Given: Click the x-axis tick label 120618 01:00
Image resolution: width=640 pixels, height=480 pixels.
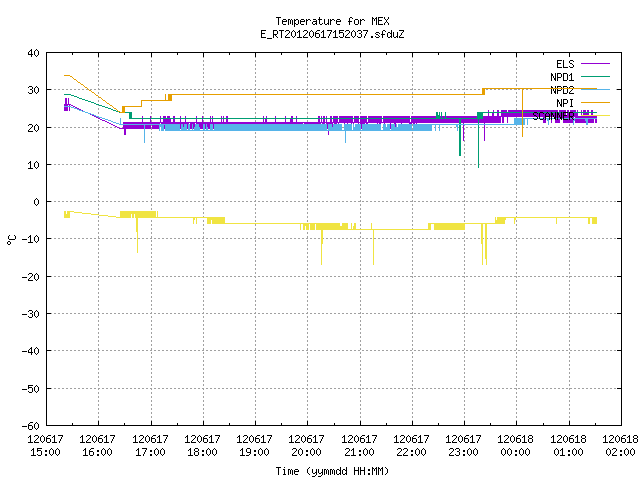Looking at the screenshot, I should (x=569, y=446).
